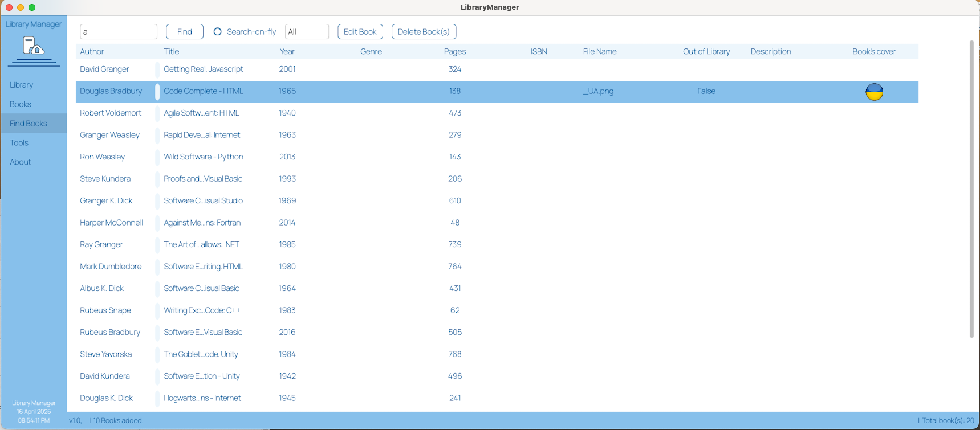The width and height of the screenshot is (980, 430).
Task: Select the Mark Dumbledore author cell
Action: pos(111,267)
